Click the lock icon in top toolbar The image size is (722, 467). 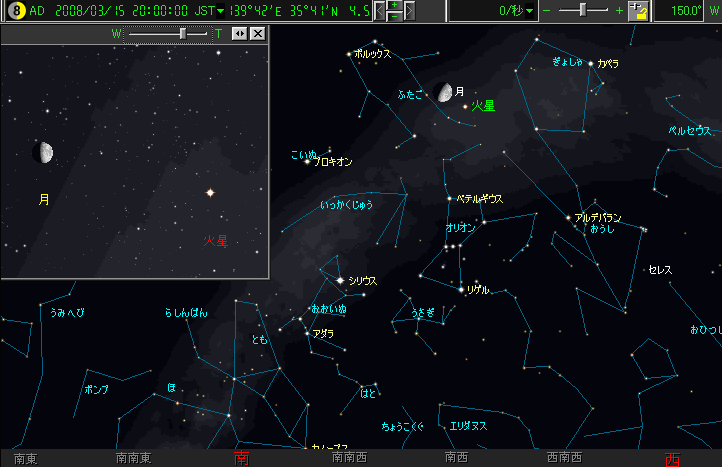pyautogui.click(x=637, y=11)
